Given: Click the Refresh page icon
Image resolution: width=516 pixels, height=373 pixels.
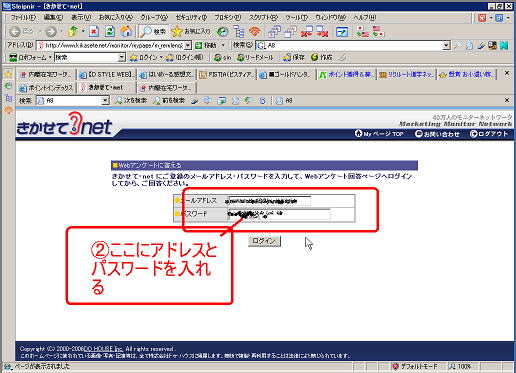Looking at the screenshot, I should pos(110,32).
